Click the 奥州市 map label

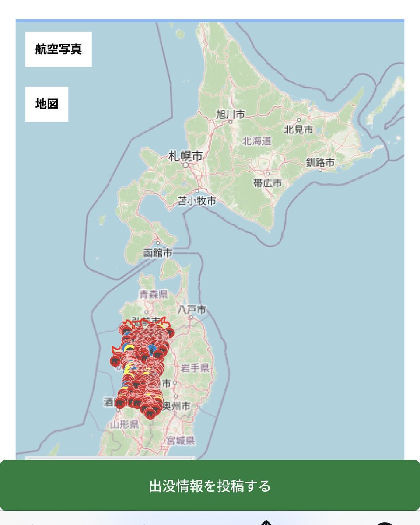[x=177, y=406]
